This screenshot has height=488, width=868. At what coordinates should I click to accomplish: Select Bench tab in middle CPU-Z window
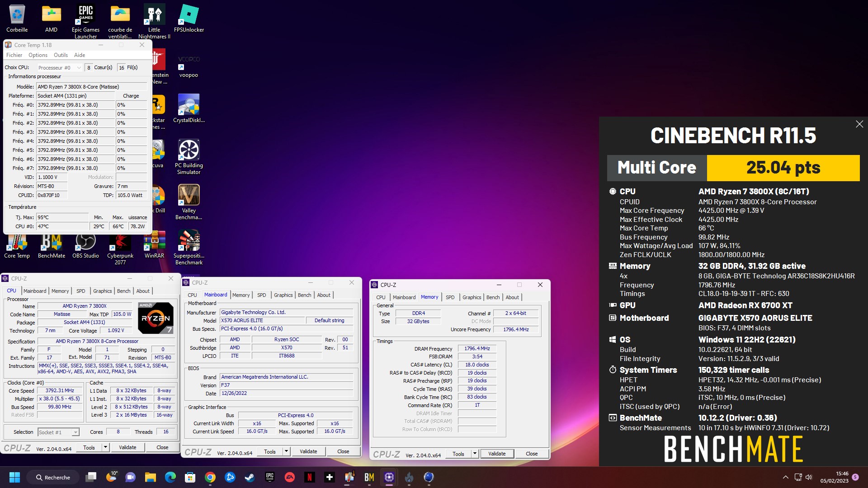pyautogui.click(x=304, y=295)
